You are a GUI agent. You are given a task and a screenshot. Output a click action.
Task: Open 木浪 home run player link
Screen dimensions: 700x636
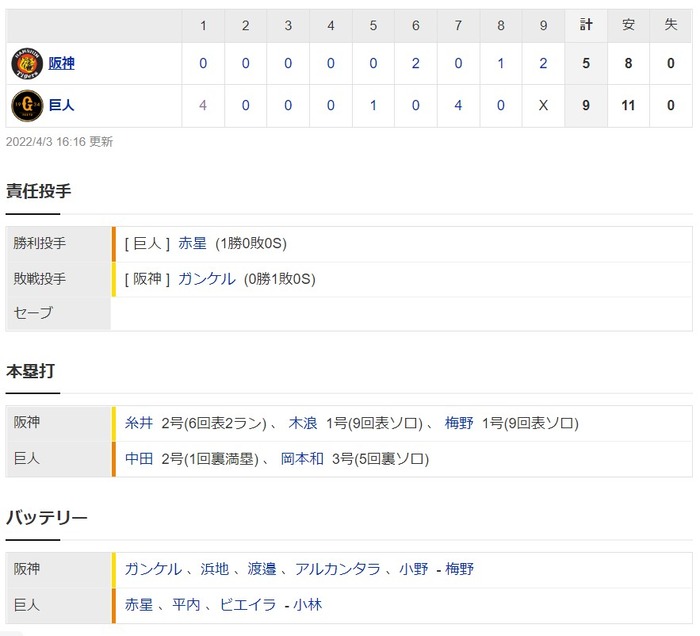[303, 423]
